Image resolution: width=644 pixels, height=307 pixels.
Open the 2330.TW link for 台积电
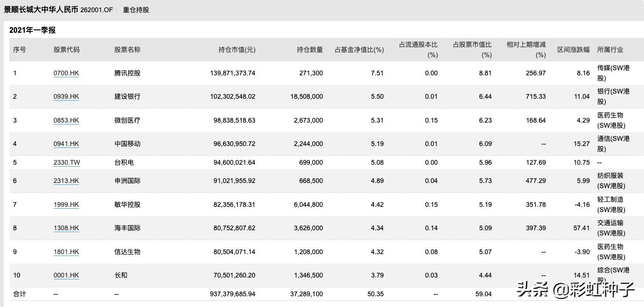pyautogui.click(x=67, y=162)
